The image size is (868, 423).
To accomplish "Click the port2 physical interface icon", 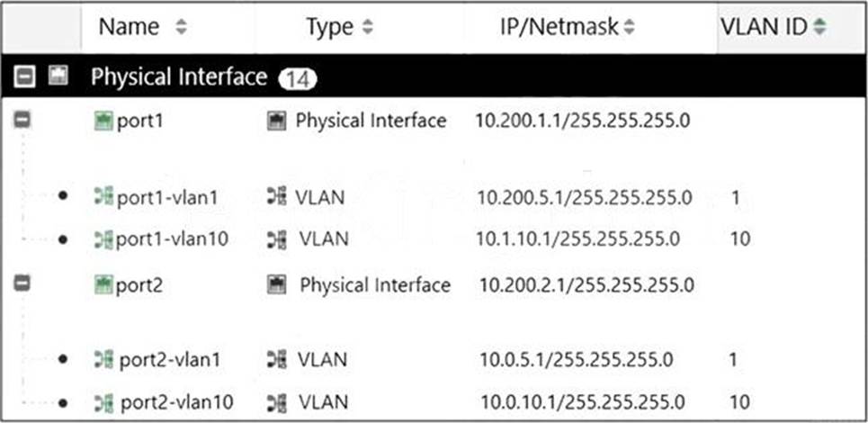I will (105, 286).
